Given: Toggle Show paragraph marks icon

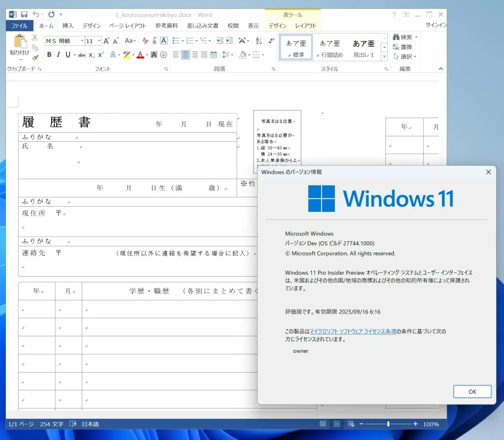Looking at the screenshot, I should [271, 40].
